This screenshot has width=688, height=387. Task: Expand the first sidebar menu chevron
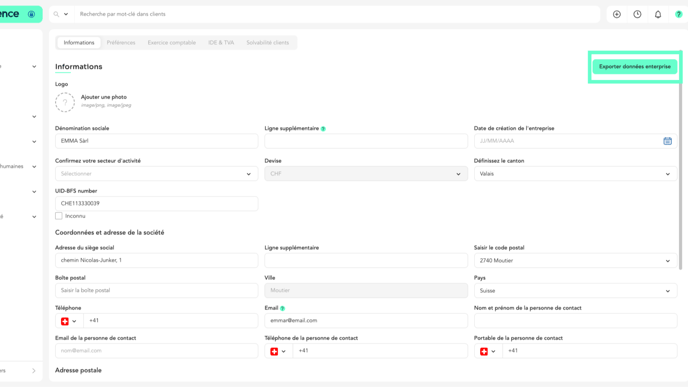pos(34,67)
